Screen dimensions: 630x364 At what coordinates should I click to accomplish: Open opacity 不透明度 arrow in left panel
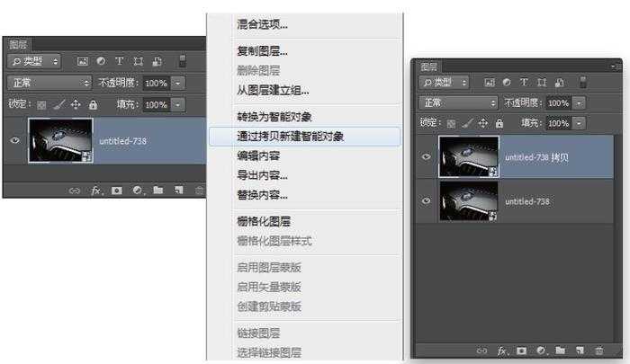pyautogui.click(x=177, y=83)
